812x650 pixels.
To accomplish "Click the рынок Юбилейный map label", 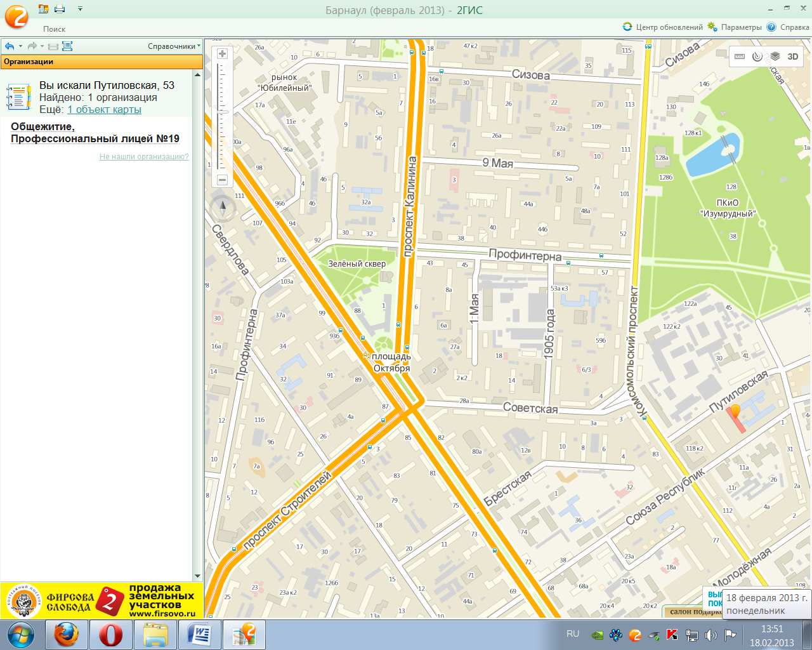I will (x=284, y=83).
